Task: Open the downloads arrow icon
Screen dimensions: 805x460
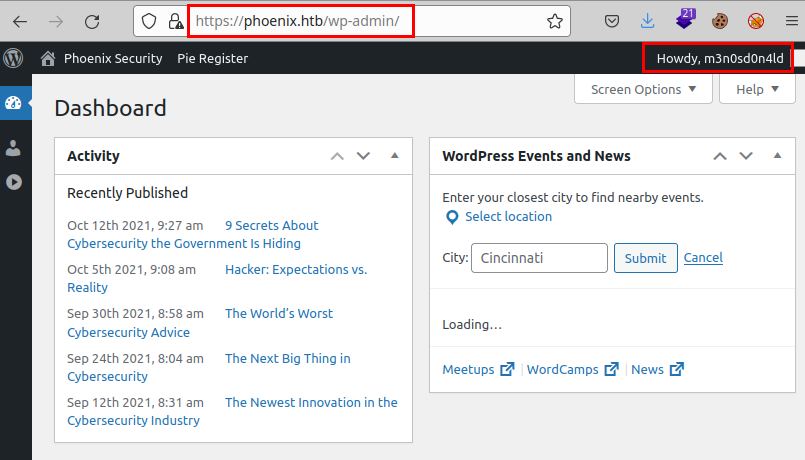Action: pyautogui.click(x=647, y=21)
